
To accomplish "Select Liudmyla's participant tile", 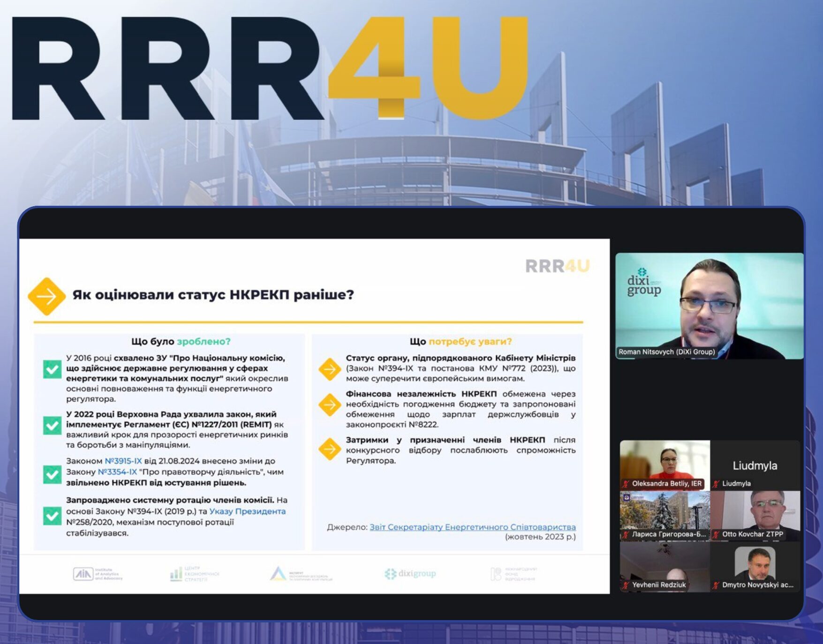I will point(755,465).
